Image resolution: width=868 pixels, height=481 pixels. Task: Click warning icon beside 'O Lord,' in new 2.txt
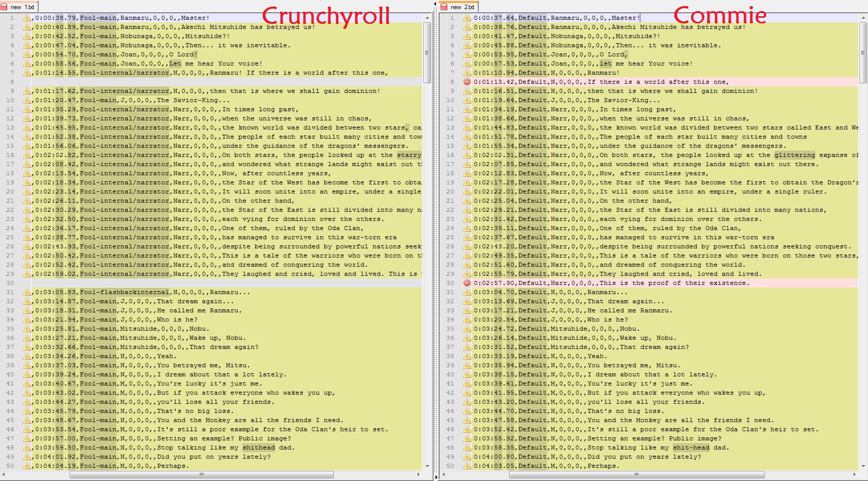467,54
